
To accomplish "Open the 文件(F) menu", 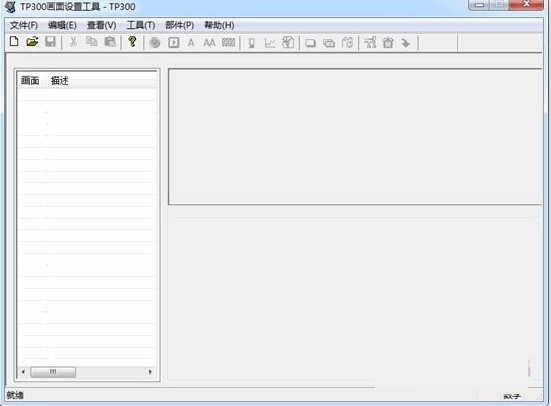I will tap(24, 25).
